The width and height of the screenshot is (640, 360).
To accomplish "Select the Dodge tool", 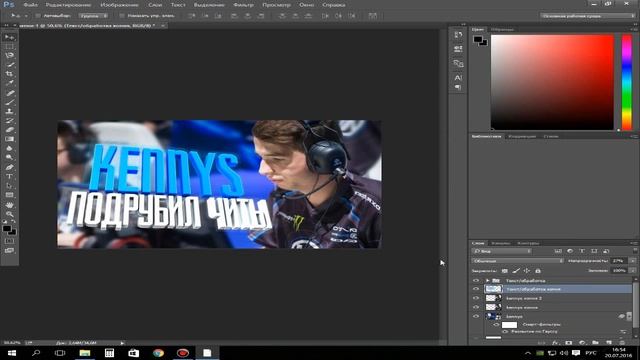I will tap(9, 158).
